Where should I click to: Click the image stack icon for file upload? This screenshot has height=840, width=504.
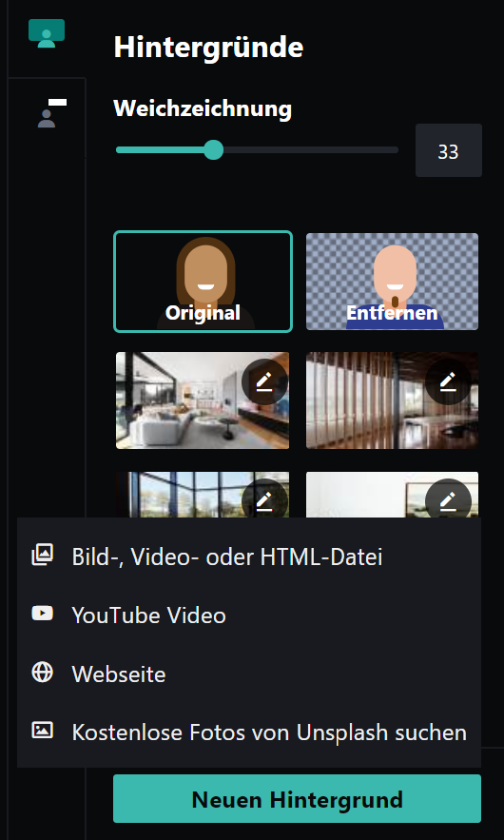coord(42,555)
